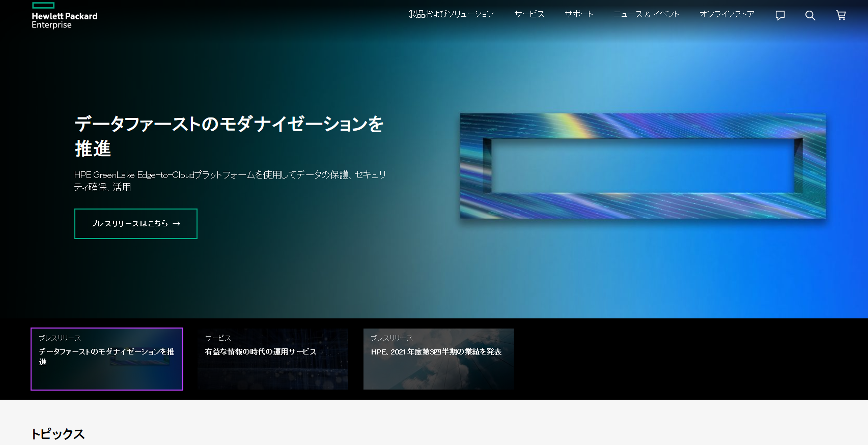The height and width of the screenshot is (445, 868).
Task: Open the HPE 2021年度第3四半期の業績を発表 card
Action: pyautogui.click(x=438, y=359)
